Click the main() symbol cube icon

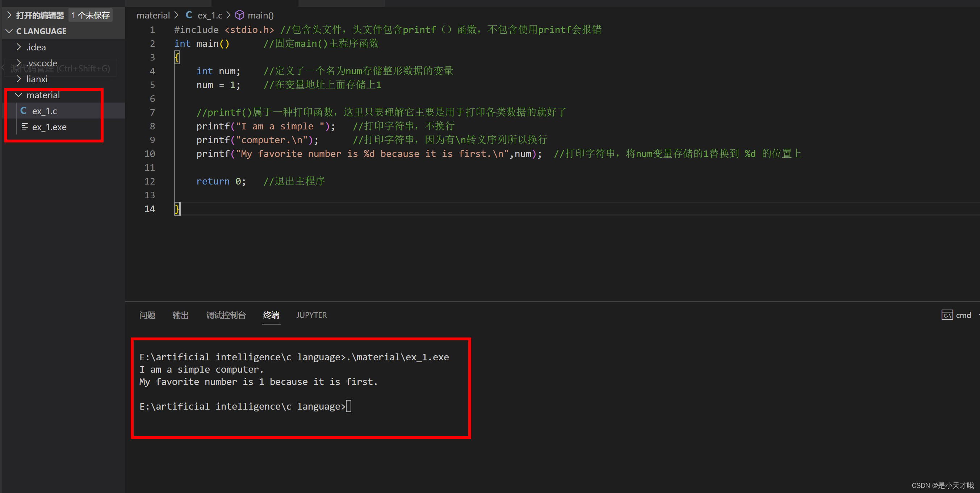[240, 15]
